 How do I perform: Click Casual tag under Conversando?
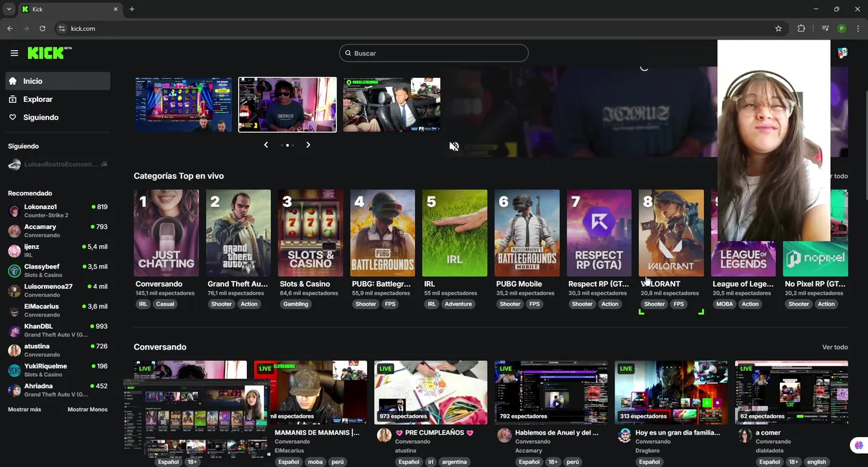point(165,304)
